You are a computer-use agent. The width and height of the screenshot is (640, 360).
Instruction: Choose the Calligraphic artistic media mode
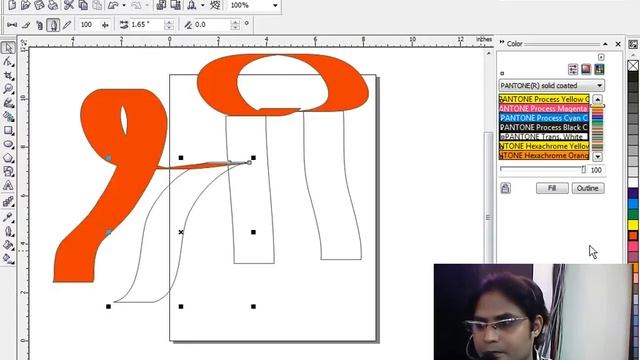pyautogui.click(x=53, y=25)
